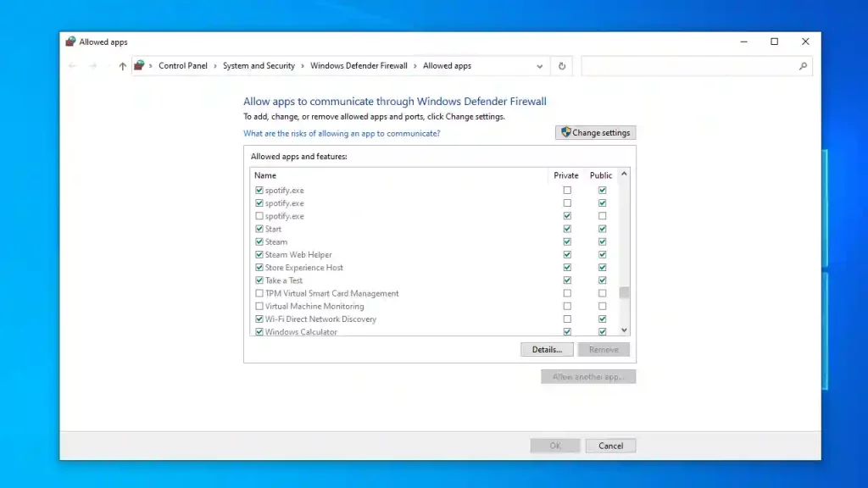Viewport: 868px width, 488px height.
Task: Click the Private column header
Action: tap(565, 175)
